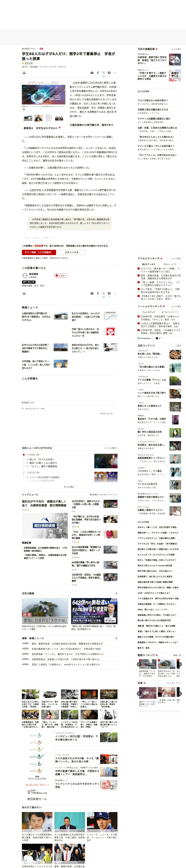Open 写真 section heading in sidebar
186x868 pixels.
(141, 683)
